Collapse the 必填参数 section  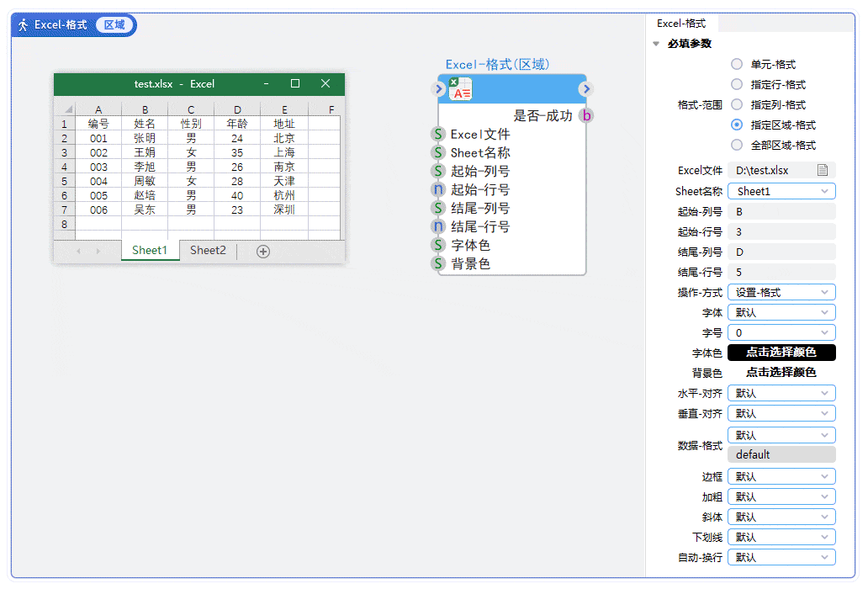[657, 43]
